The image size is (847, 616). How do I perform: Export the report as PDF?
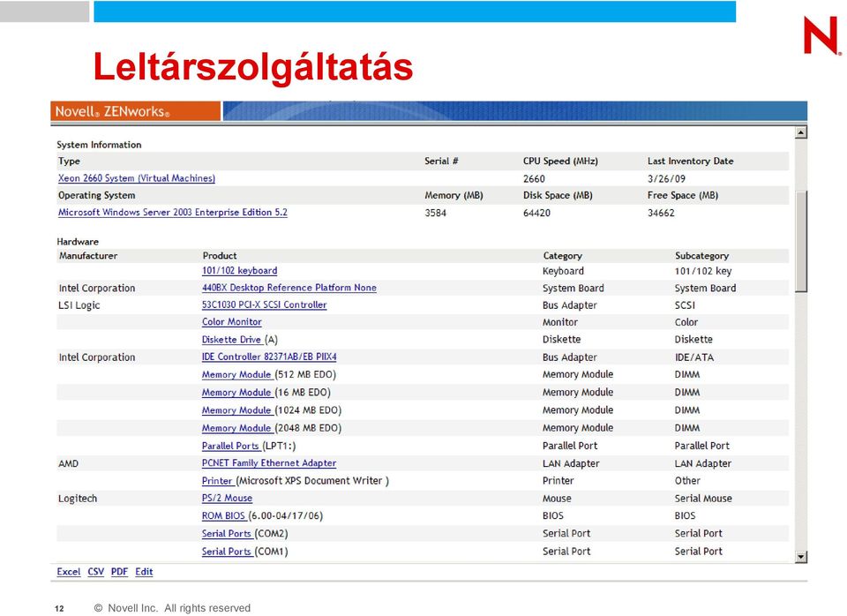click(x=119, y=572)
